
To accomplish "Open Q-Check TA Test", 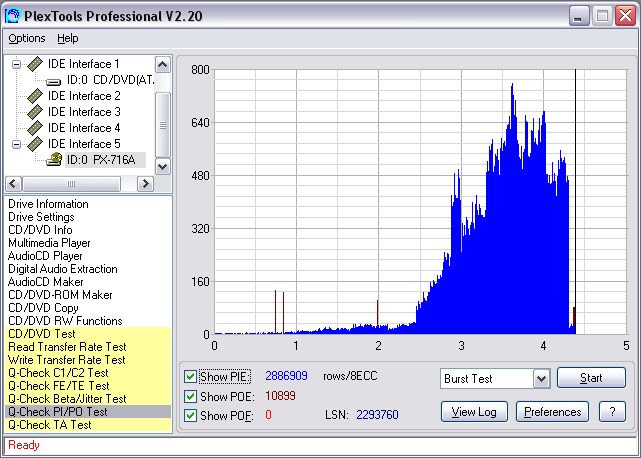I will [x=88, y=425].
